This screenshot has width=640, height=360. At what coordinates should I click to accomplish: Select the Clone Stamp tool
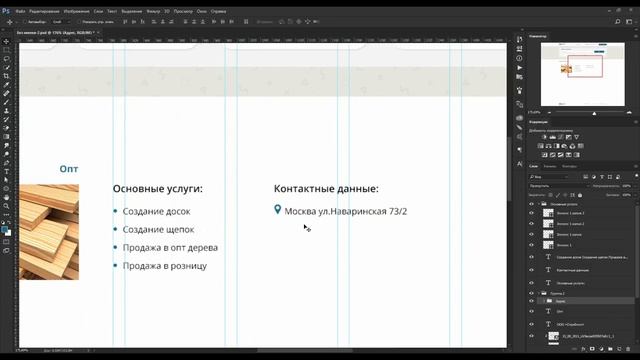[6, 111]
